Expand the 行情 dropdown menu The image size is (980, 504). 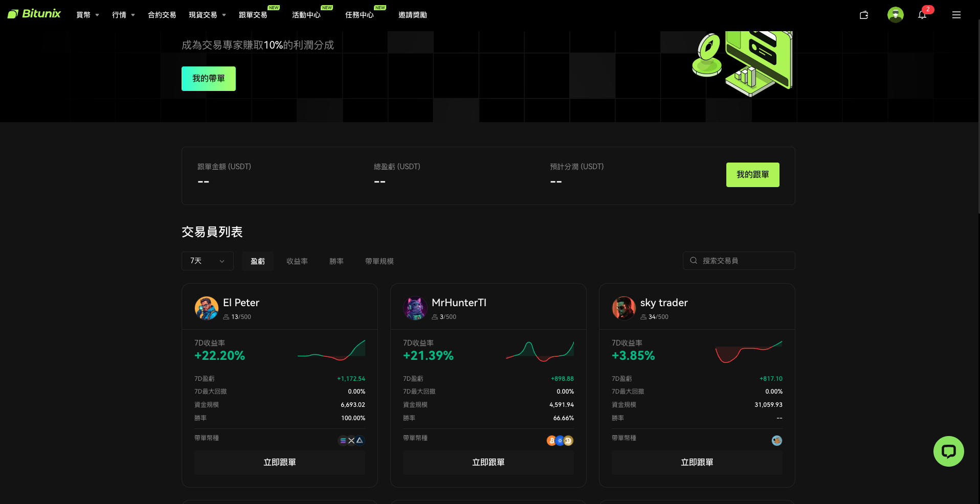click(123, 15)
